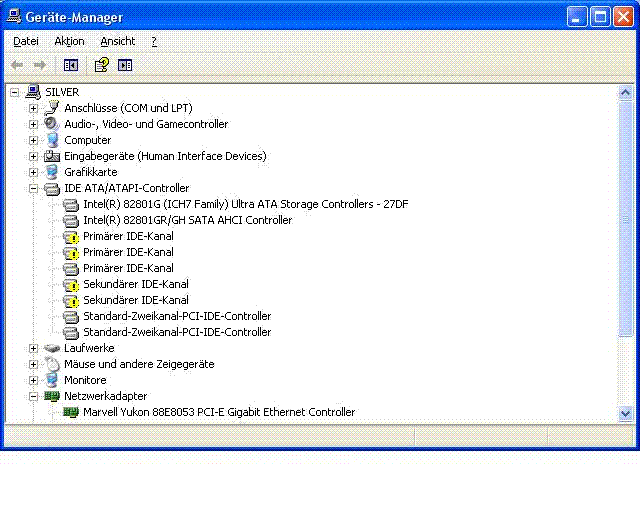The height and width of the screenshot is (512, 640).
Task: Click the warning icon of first Primärer IDE-Kanal
Action: [x=71, y=236]
